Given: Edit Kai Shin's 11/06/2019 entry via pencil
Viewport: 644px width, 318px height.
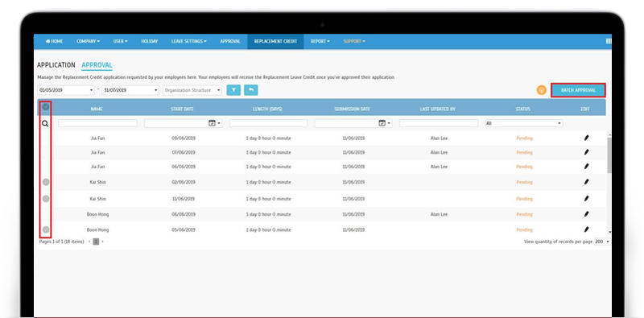Looking at the screenshot, I should click(586, 198).
